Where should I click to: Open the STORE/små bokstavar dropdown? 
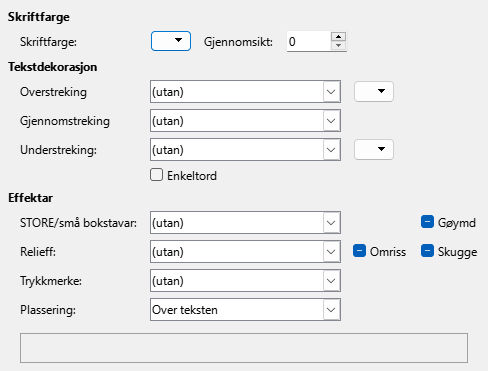click(245, 223)
